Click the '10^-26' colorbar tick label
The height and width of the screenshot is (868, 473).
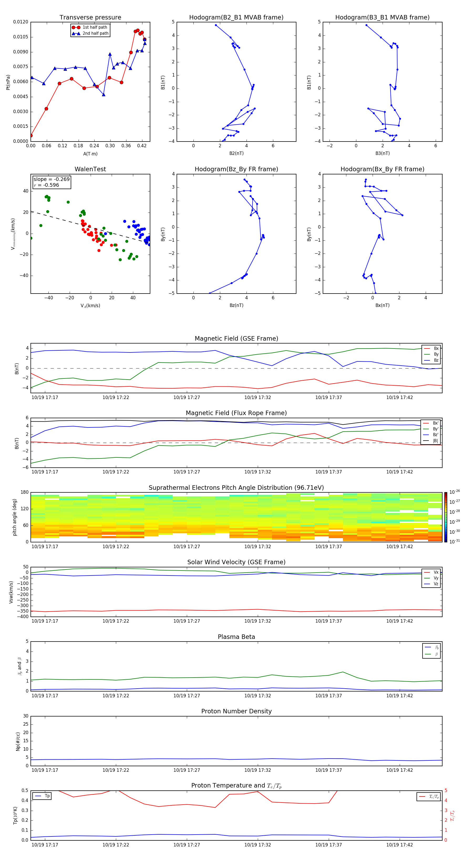pyautogui.click(x=455, y=492)
